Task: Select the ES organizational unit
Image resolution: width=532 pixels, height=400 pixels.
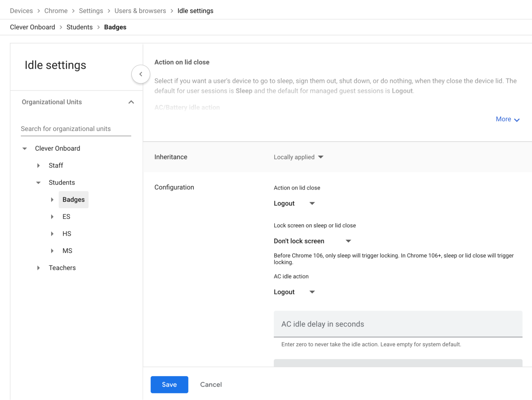Action: 66,216
